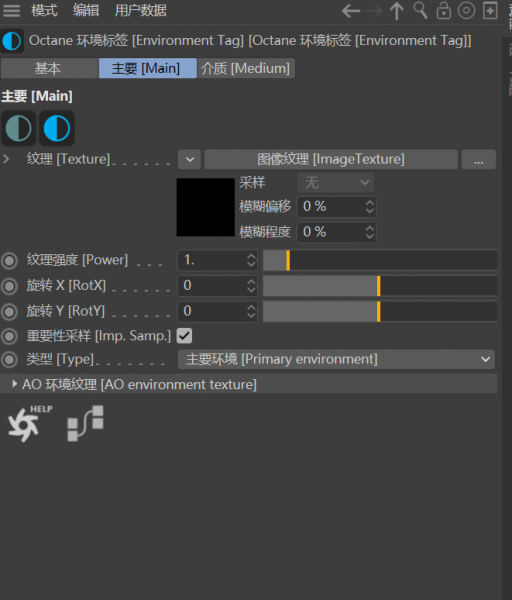Click the Power field stepper arrows
Image resolution: width=512 pixels, height=600 pixels.
pyautogui.click(x=251, y=260)
